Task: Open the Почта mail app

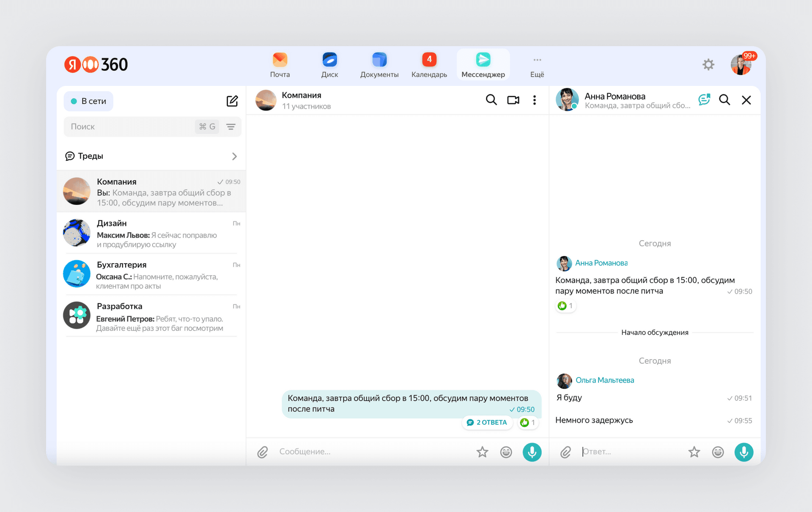Action: pyautogui.click(x=280, y=65)
